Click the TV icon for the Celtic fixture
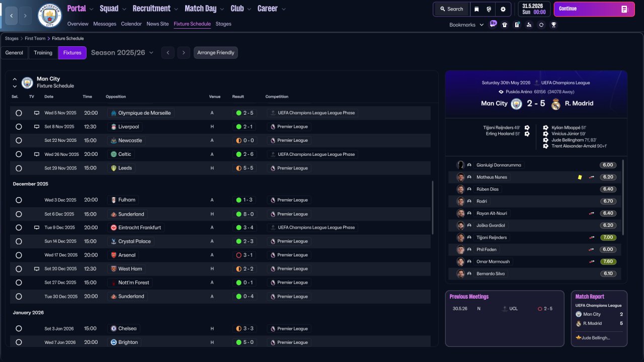 (37, 154)
